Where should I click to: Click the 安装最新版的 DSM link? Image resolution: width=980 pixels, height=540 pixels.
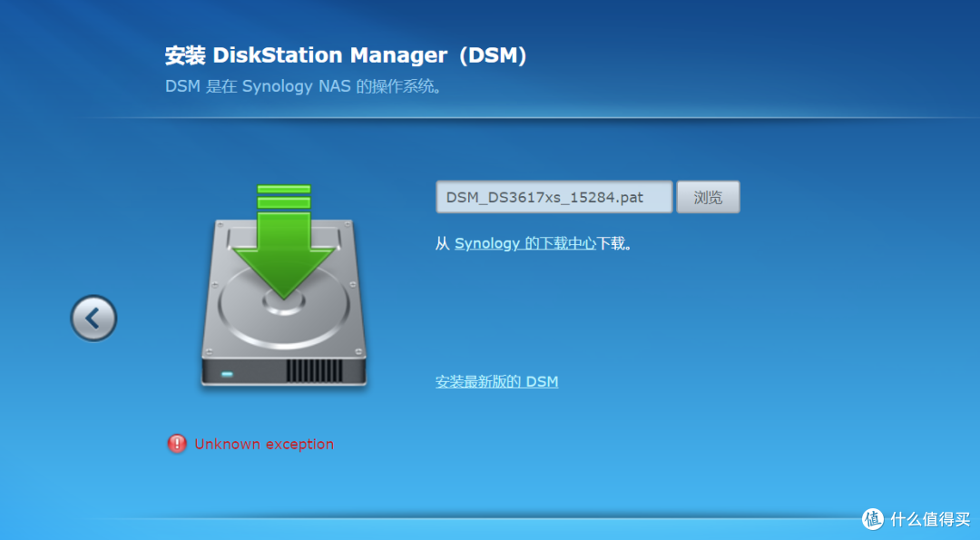click(x=497, y=382)
